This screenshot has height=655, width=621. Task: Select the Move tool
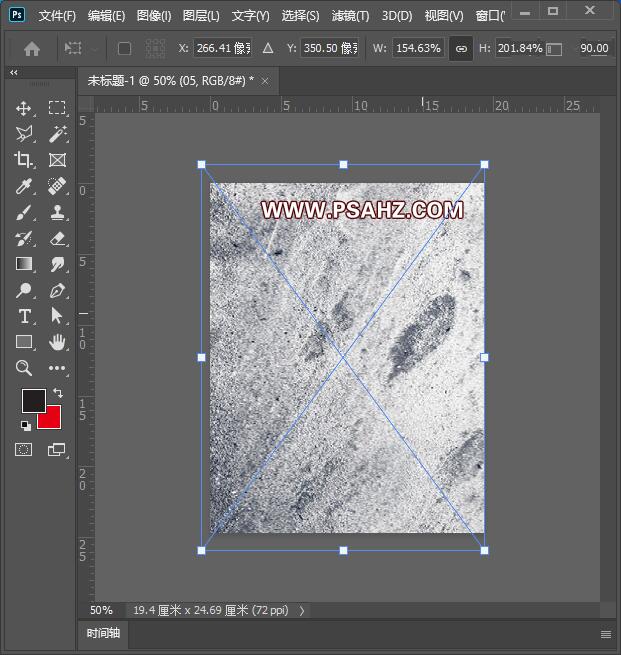[23, 108]
